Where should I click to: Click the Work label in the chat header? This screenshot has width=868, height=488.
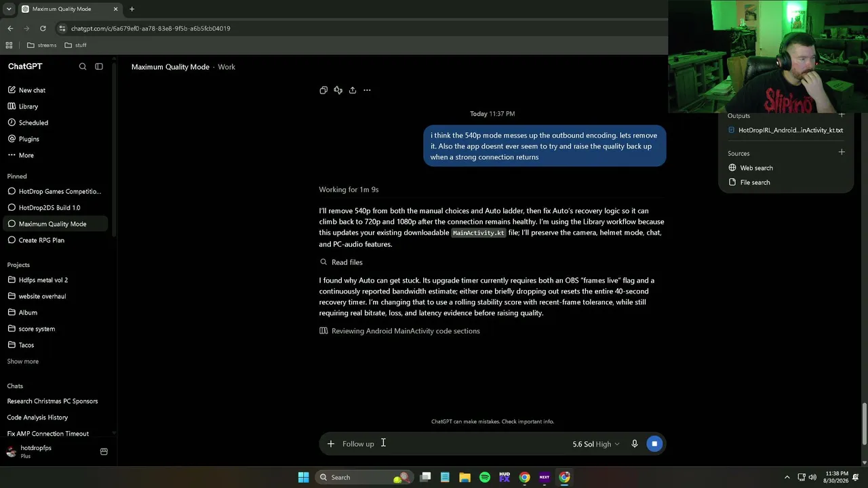pyautogui.click(x=226, y=67)
